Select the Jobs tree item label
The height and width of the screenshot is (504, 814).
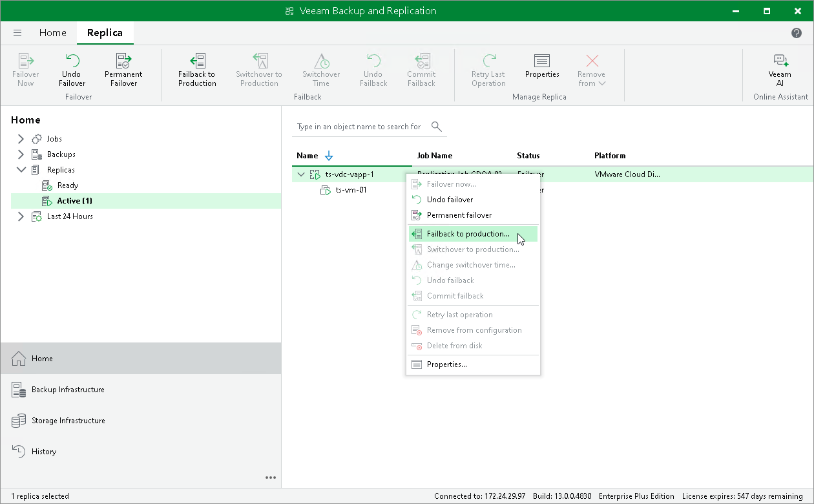54,139
